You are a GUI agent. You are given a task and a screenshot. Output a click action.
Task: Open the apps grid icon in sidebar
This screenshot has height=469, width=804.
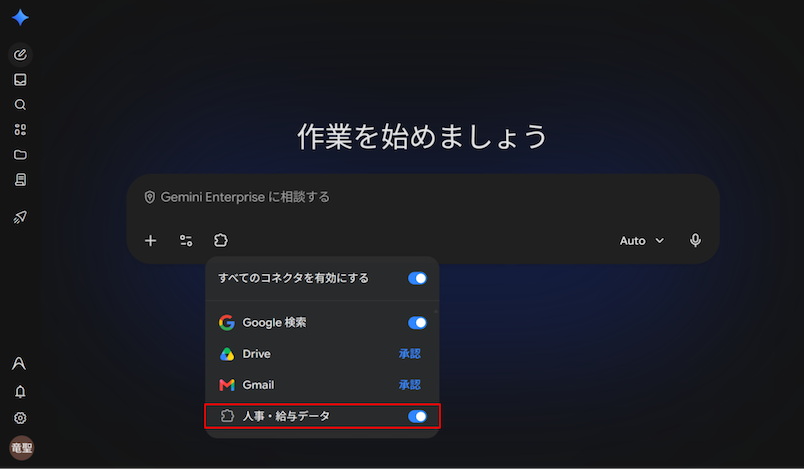coord(20,130)
